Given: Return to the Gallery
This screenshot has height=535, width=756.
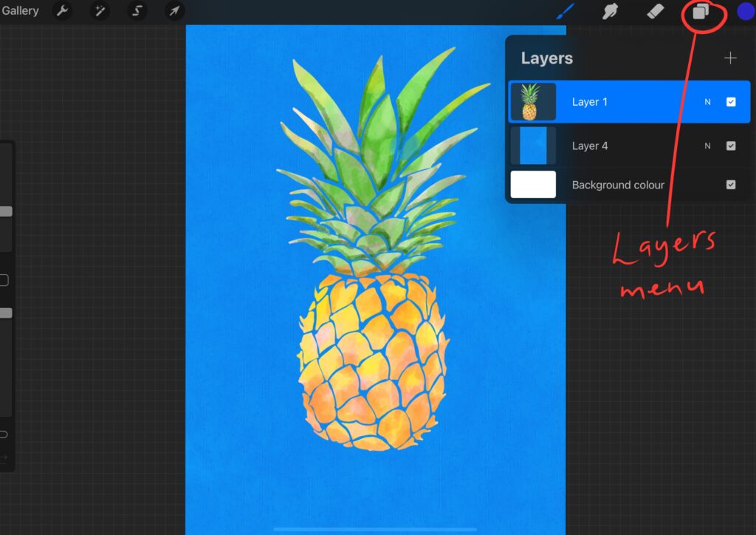Looking at the screenshot, I should tap(21, 10).
